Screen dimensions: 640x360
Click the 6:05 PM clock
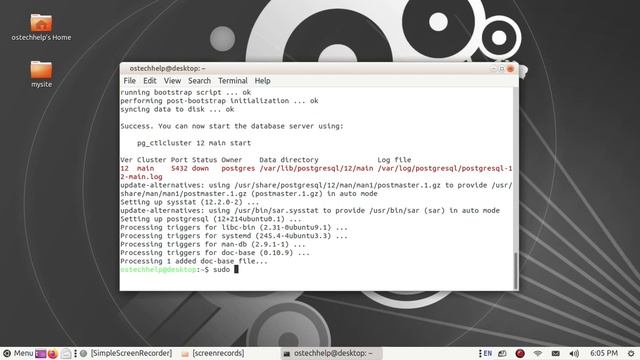tap(604, 353)
